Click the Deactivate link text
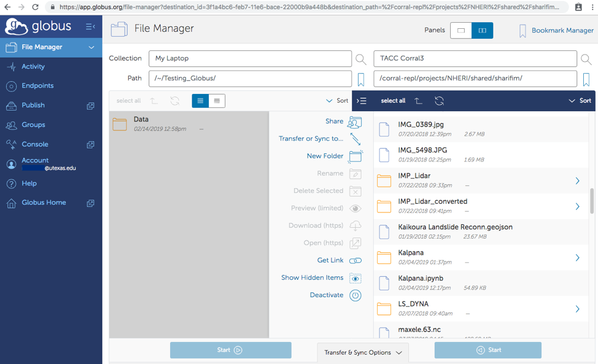The height and width of the screenshot is (364, 598). pyautogui.click(x=327, y=295)
